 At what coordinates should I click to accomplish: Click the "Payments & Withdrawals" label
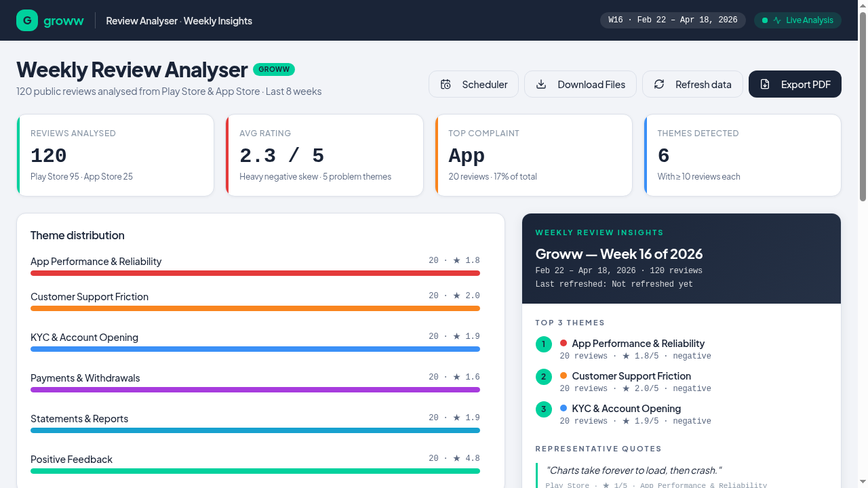(85, 378)
